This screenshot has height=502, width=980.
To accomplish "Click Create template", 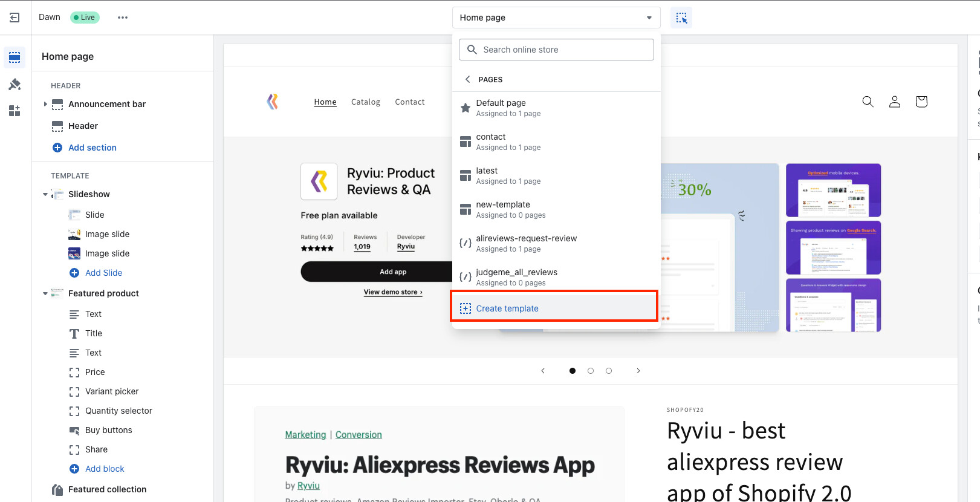I will pyautogui.click(x=555, y=308).
